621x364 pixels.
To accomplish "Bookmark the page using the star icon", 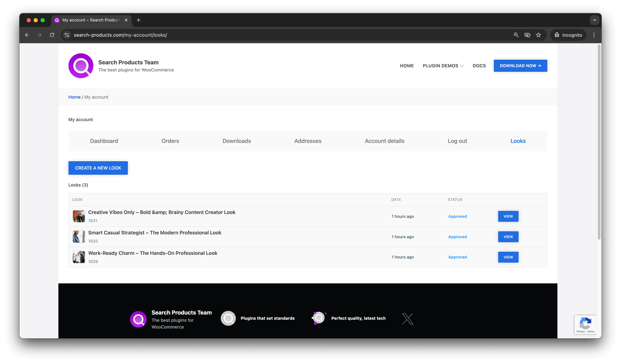I will (x=539, y=35).
